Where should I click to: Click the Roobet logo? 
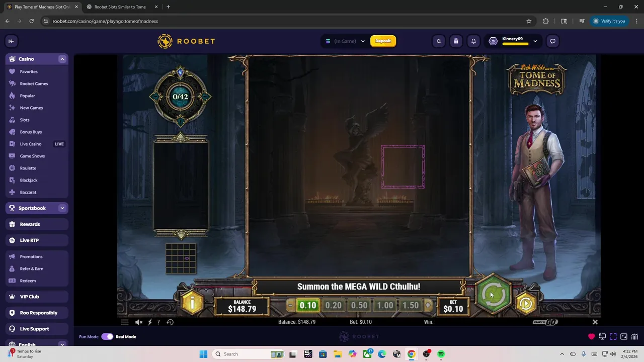[x=186, y=41]
